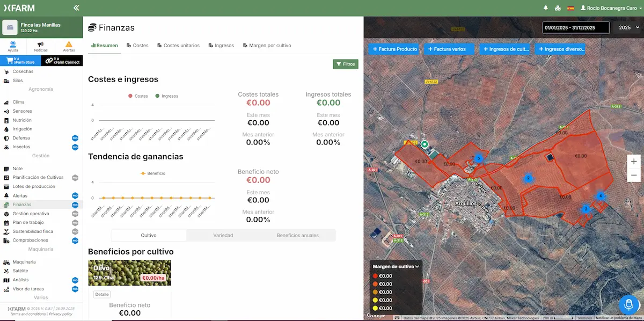The width and height of the screenshot is (644, 321).
Task: Open notifications bell icon in header
Action: [546, 8]
